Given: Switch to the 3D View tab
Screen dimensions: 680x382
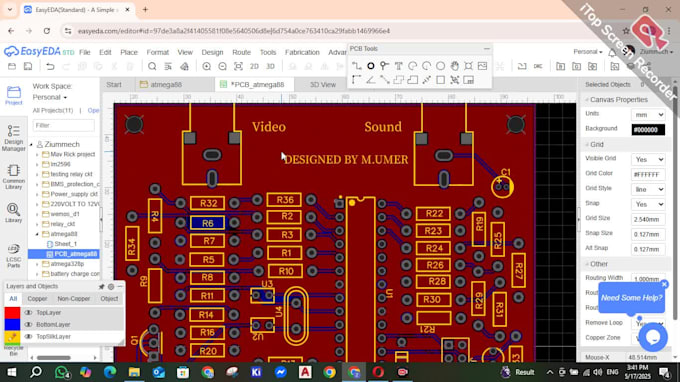Looking at the screenshot, I should (323, 85).
